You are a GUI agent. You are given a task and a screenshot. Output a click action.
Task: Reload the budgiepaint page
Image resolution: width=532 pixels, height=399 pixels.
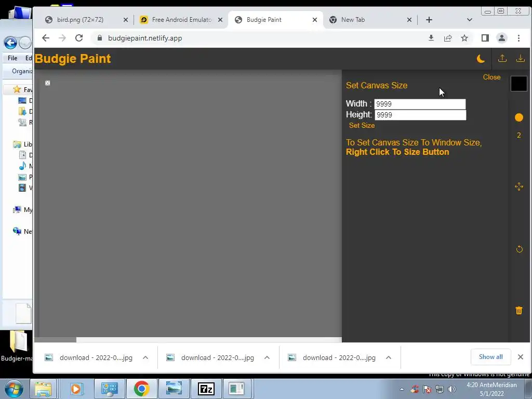[79, 38]
